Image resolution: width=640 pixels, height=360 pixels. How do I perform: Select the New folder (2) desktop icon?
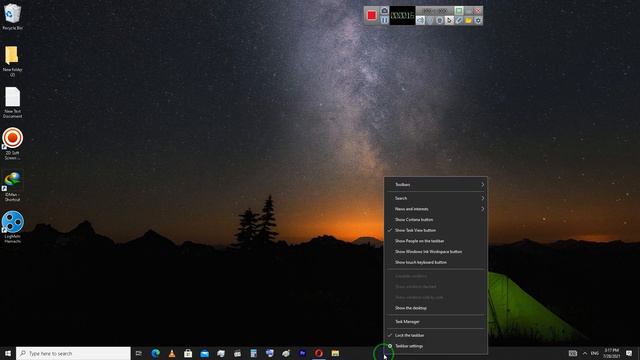click(x=12, y=61)
